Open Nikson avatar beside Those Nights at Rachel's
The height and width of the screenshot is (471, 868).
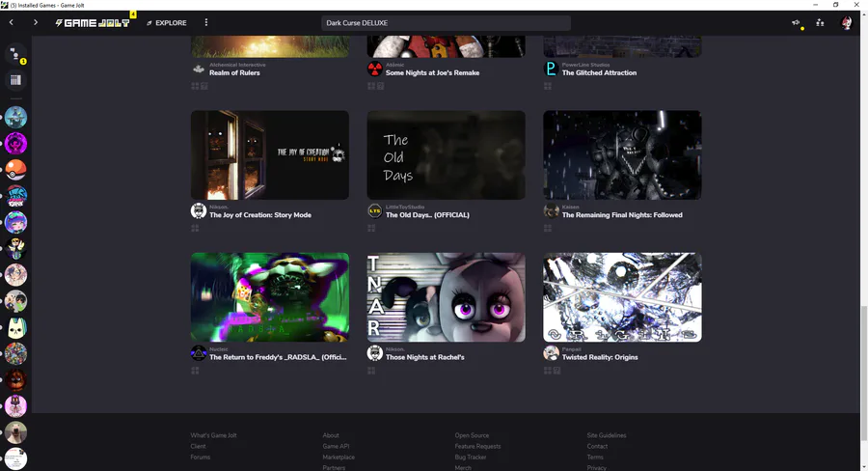[x=375, y=353]
